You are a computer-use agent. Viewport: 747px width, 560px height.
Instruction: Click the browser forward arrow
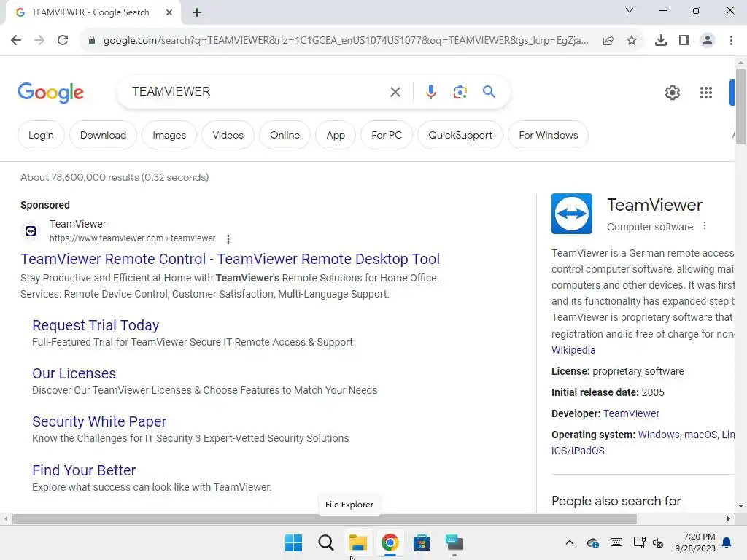(39, 40)
